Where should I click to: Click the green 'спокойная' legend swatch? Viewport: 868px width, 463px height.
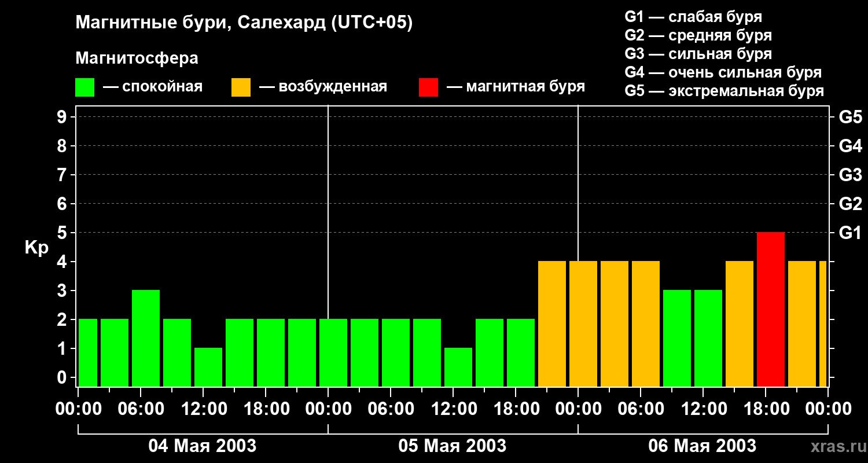coord(85,87)
